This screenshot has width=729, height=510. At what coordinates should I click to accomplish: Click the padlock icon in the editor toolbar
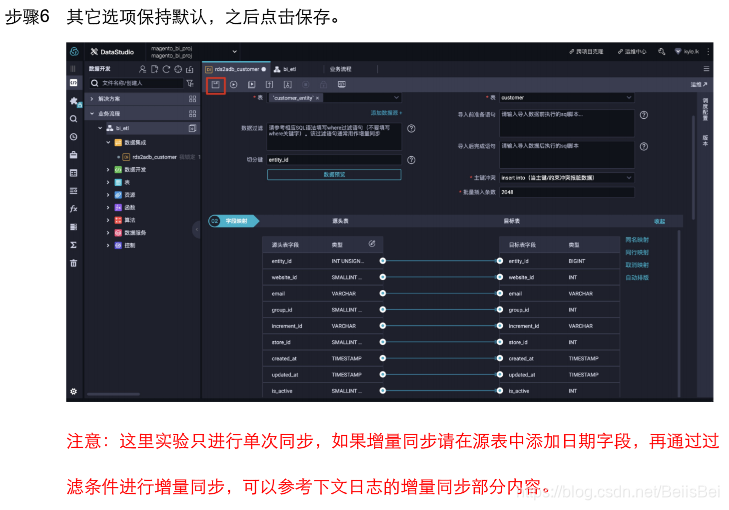click(324, 85)
